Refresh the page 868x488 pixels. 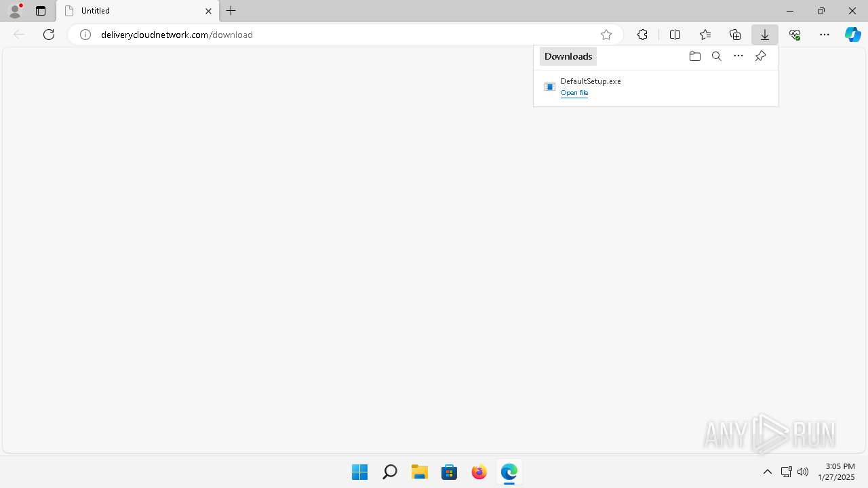(x=49, y=35)
